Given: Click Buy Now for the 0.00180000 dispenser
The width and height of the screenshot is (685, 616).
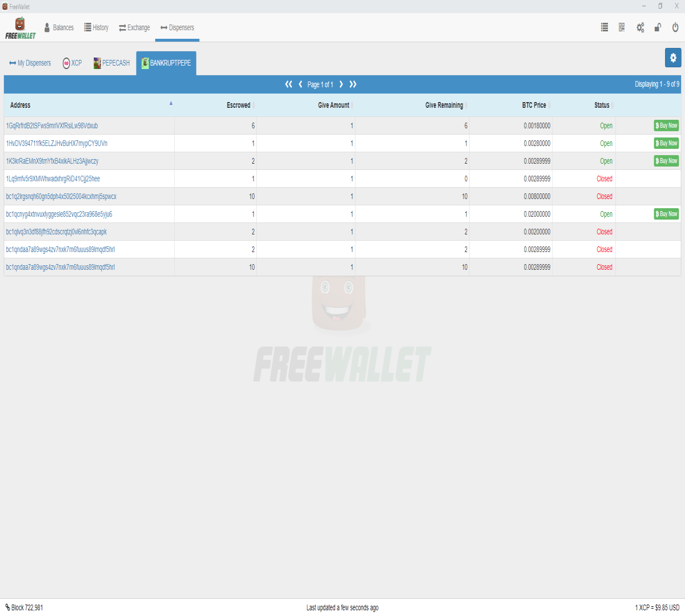Looking at the screenshot, I should (x=666, y=125).
